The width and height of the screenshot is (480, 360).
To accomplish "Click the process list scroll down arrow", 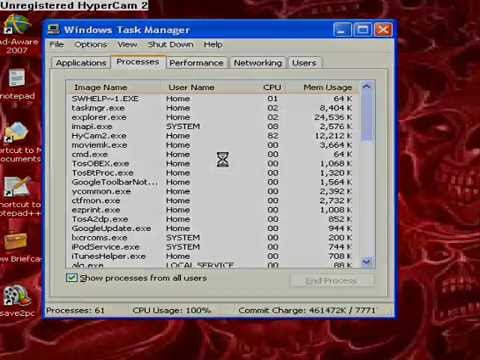I will click(x=367, y=262).
